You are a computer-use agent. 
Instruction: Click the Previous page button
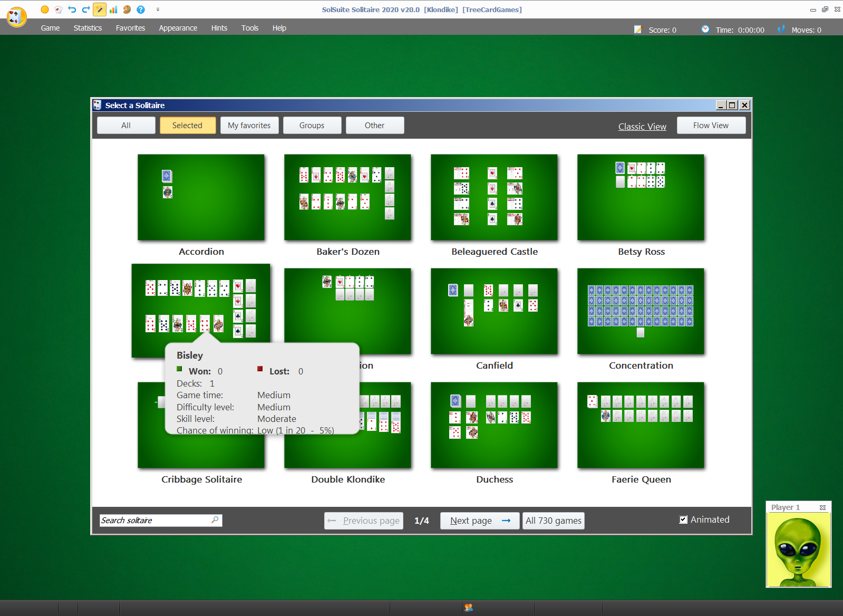click(364, 521)
